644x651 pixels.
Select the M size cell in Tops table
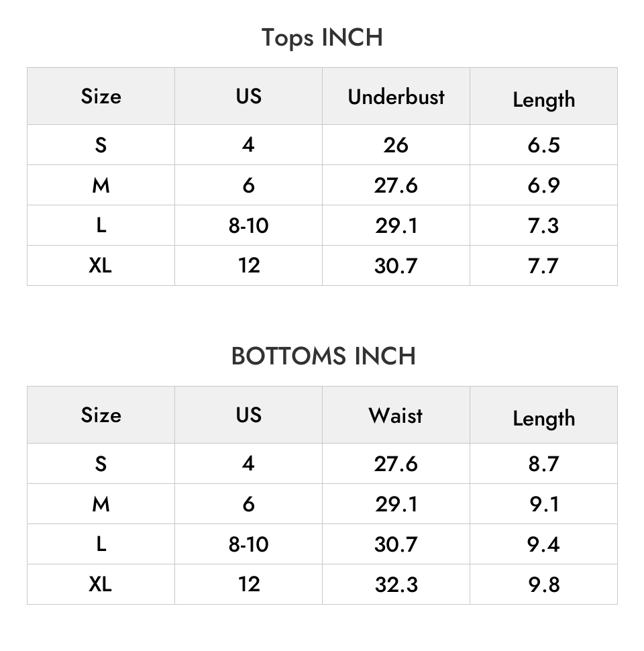pyautogui.click(x=101, y=185)
